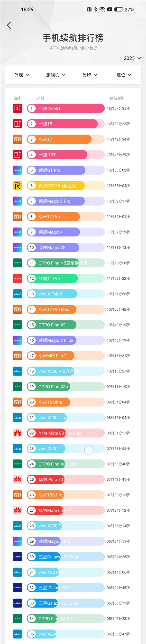Screen dimensions: 146x644
Task: Tap OnePlus logo beside 一加 Ace6T
Action: (x=18, y=108)
